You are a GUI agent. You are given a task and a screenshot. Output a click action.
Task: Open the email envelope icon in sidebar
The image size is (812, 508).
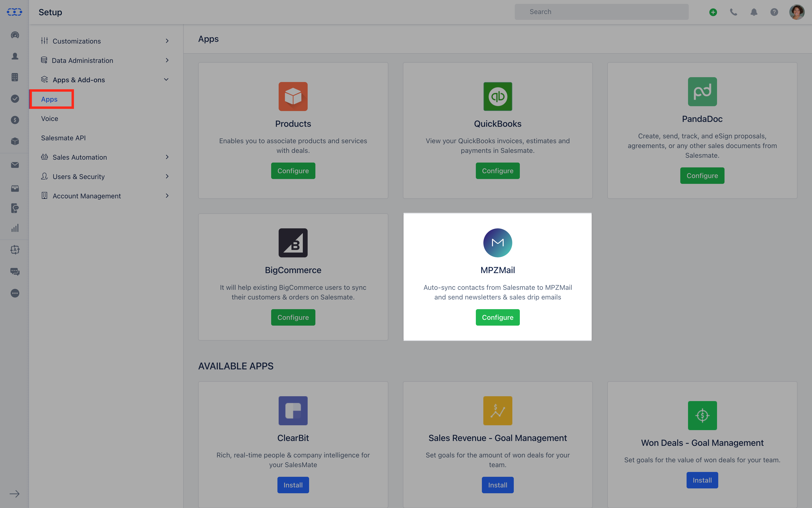(15, 165)
